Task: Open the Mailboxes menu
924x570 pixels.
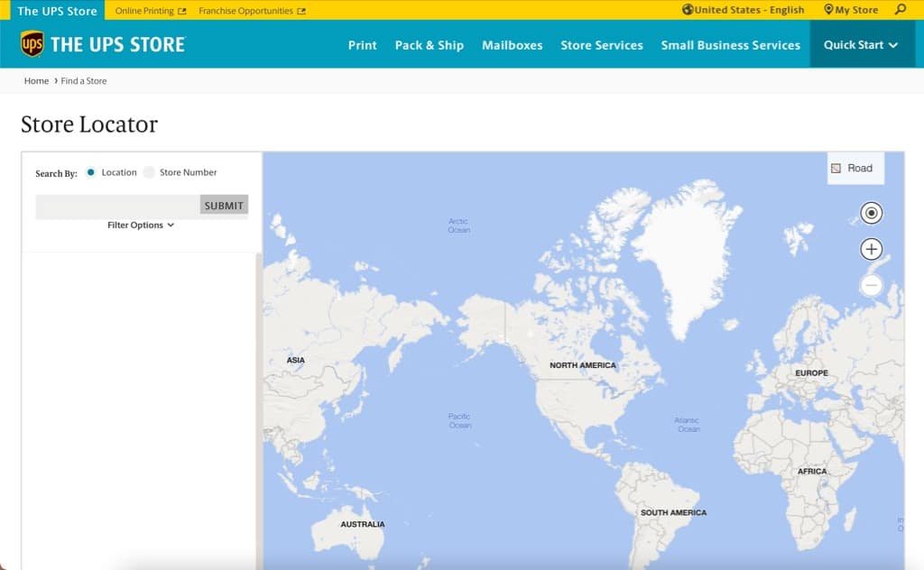Action: click(x=513, y=45)
